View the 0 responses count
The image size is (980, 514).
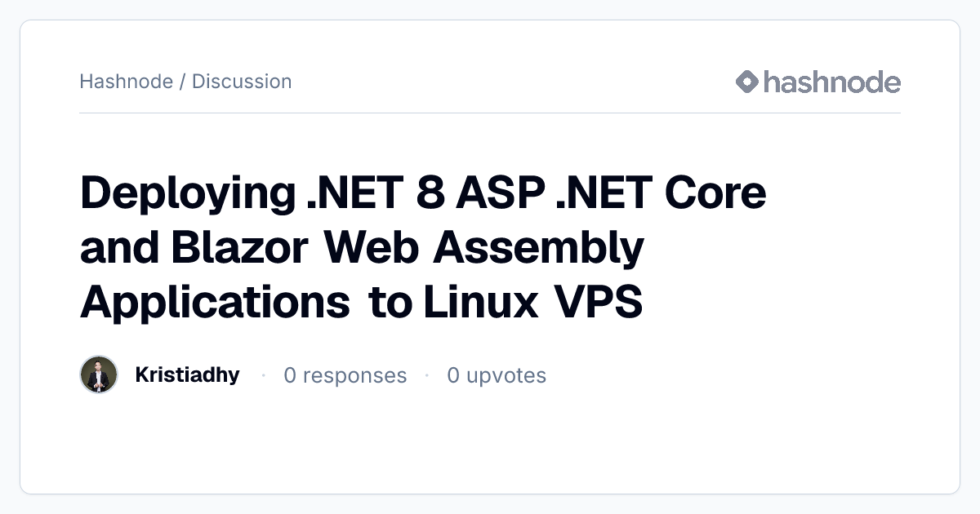click(345, 375)
